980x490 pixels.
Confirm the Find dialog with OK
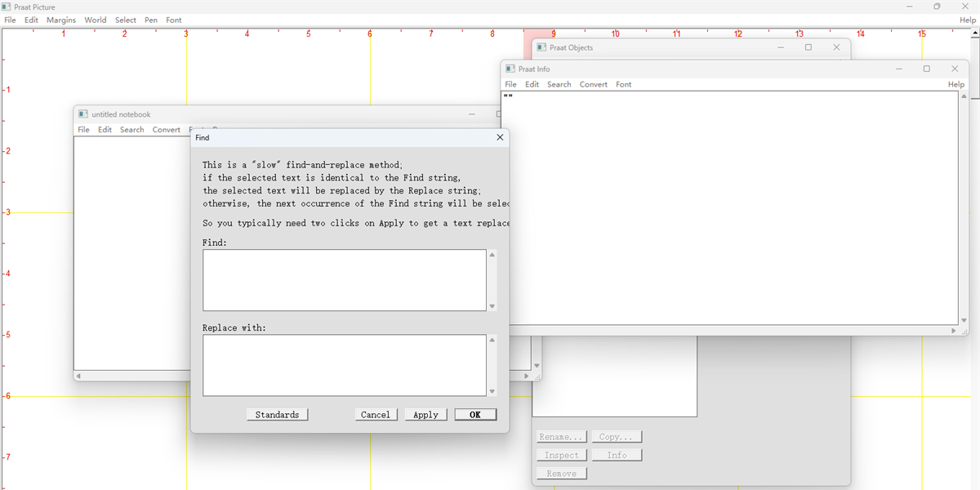click(475, 415)
